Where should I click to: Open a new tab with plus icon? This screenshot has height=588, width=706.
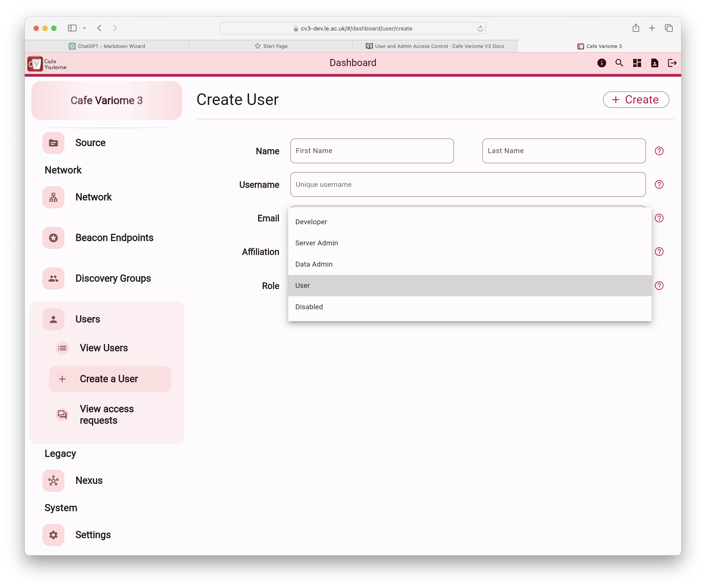pyautogui.click(x=652, y=28)
